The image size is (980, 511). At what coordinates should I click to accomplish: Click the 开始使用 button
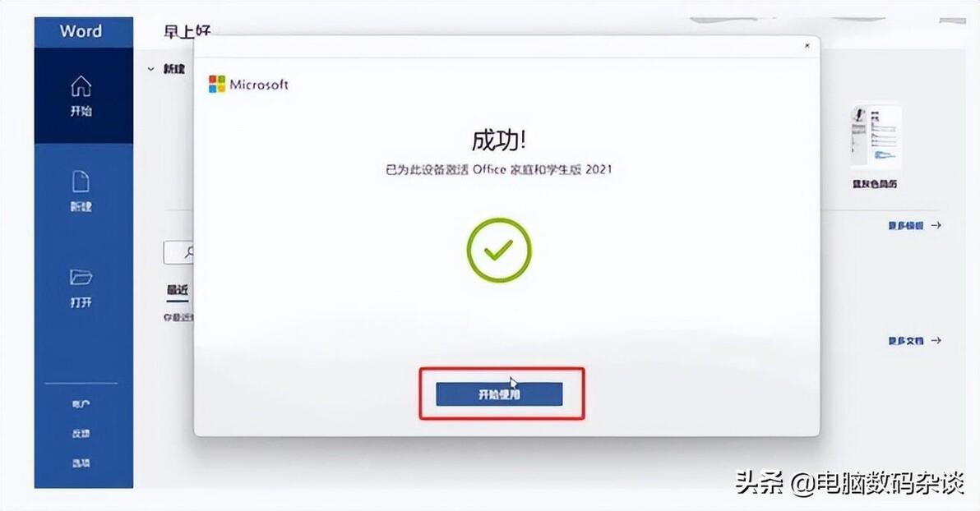pos(499,394)
